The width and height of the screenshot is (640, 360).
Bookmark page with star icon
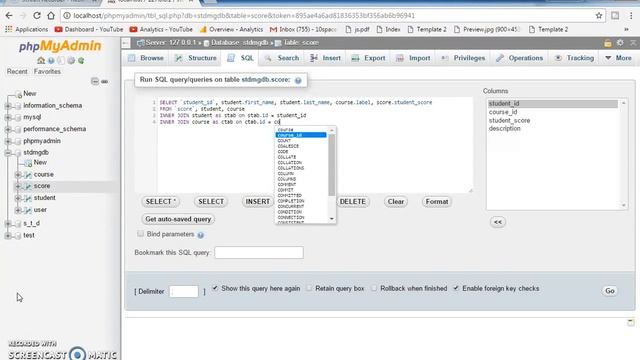[599, 16]
